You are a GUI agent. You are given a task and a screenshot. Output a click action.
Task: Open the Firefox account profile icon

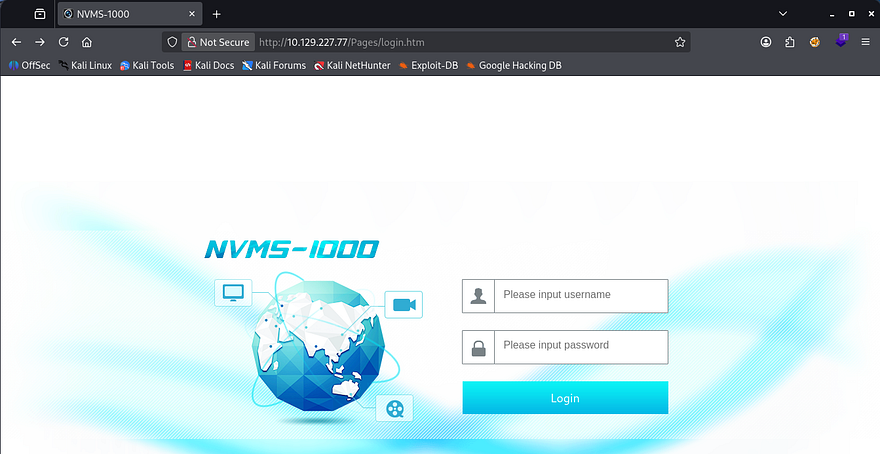pos(766,42)
